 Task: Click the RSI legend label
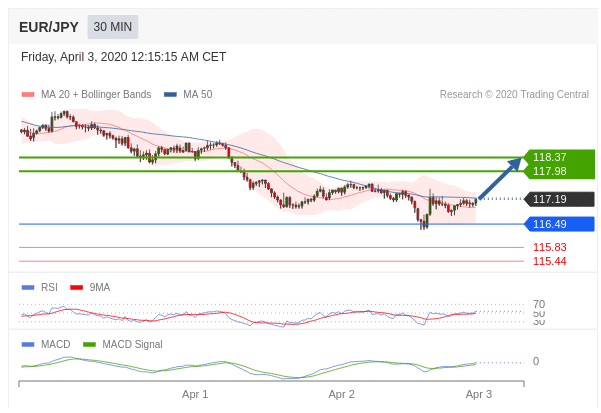coord(49,287)
